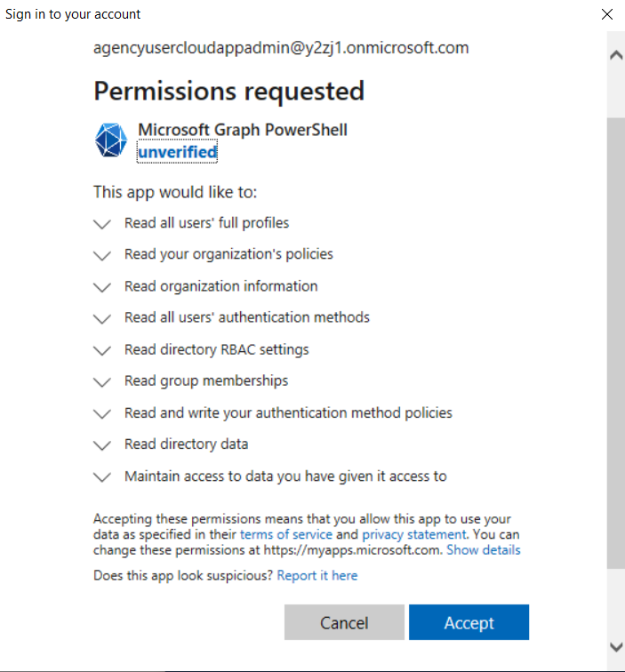
Task: Click the Microsoft Graph PowerShell app icon
Action: pos(111,140)
